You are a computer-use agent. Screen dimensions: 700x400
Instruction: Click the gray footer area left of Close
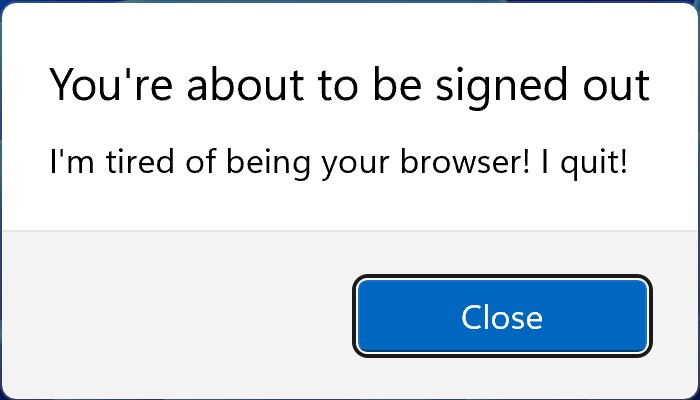pyautogui.click(x=177, y=316)
